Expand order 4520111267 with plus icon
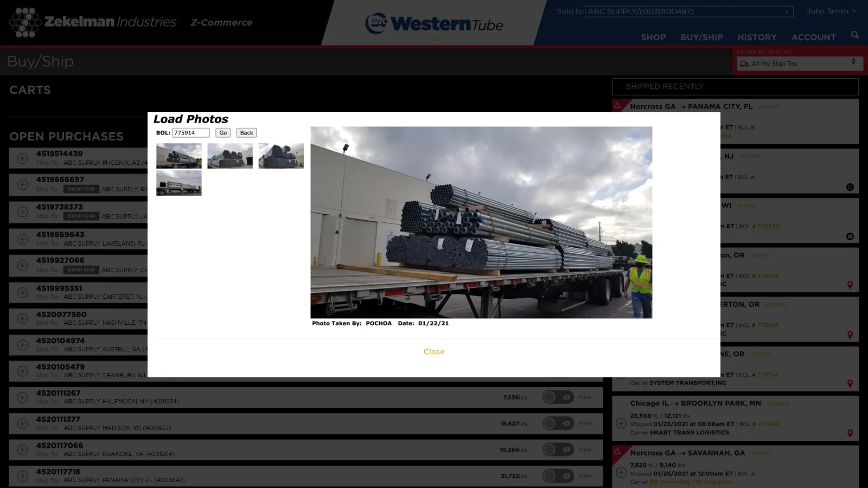 [22, 397]
